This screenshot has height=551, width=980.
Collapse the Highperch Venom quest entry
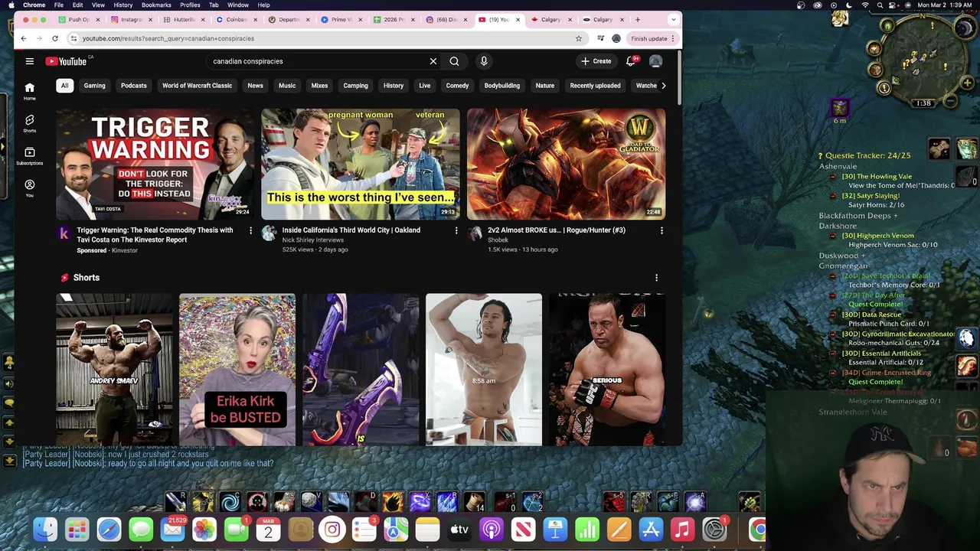coord(834,236)
